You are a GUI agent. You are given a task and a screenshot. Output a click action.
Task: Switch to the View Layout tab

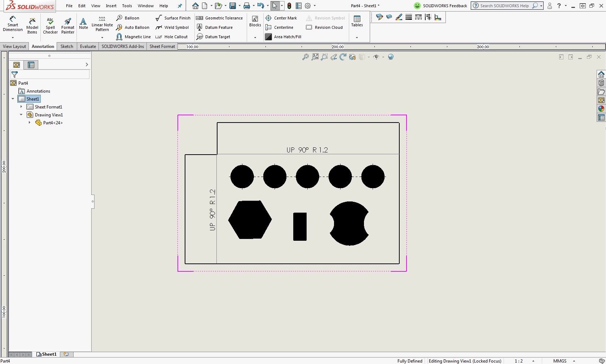14,46
